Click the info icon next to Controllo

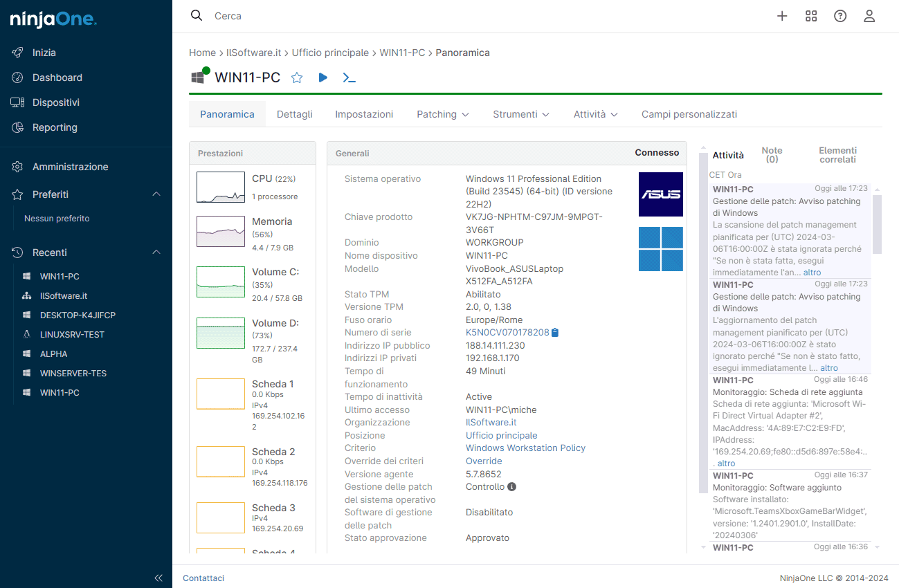click(x=512, y=487)
